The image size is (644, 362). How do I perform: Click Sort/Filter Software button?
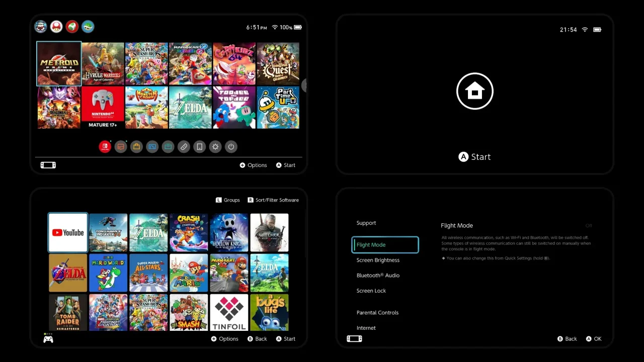[273, 200]
